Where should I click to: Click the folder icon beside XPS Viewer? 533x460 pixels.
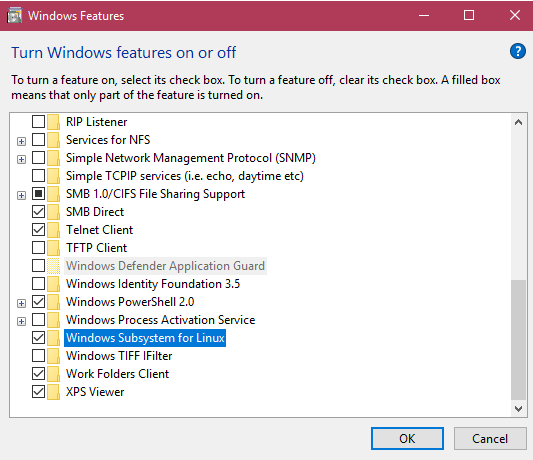click(53, 392)
